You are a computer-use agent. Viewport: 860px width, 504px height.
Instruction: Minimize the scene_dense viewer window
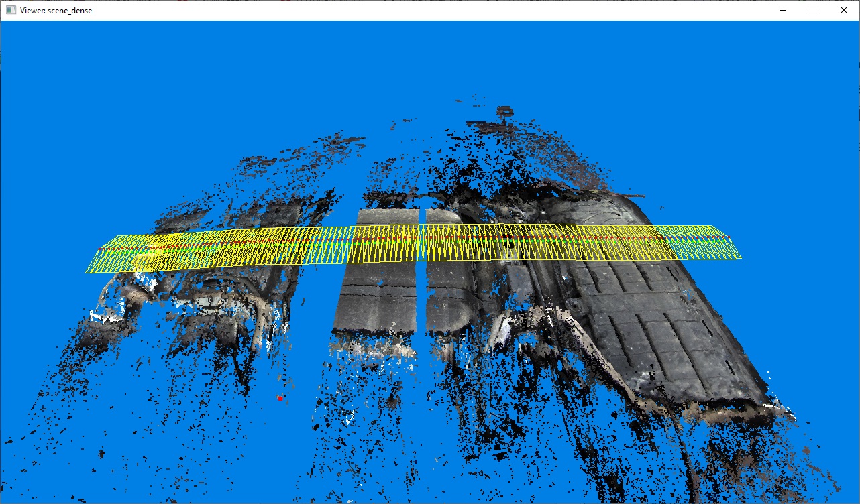pos(783,10)
